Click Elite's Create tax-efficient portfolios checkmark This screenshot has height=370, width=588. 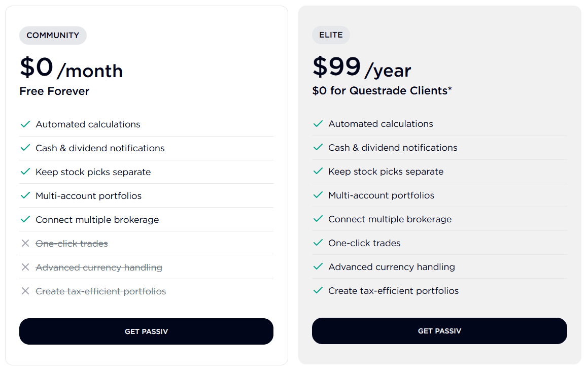click(x=318, y=291)
